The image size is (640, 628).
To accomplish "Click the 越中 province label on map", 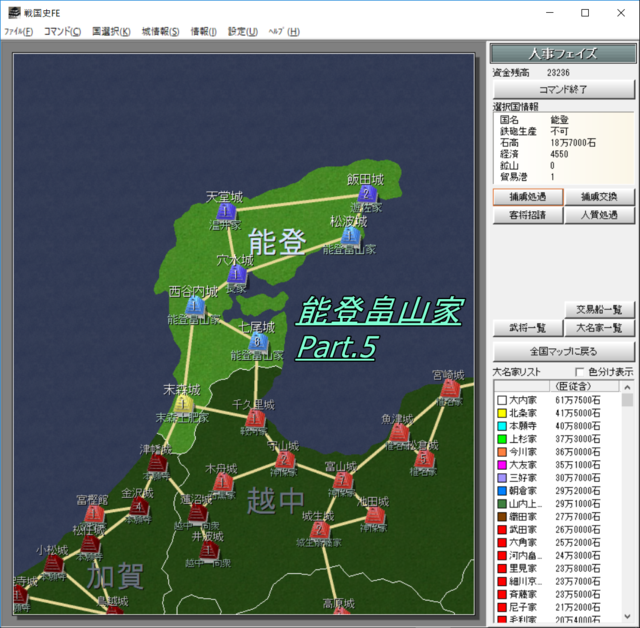I will [276, 501].
